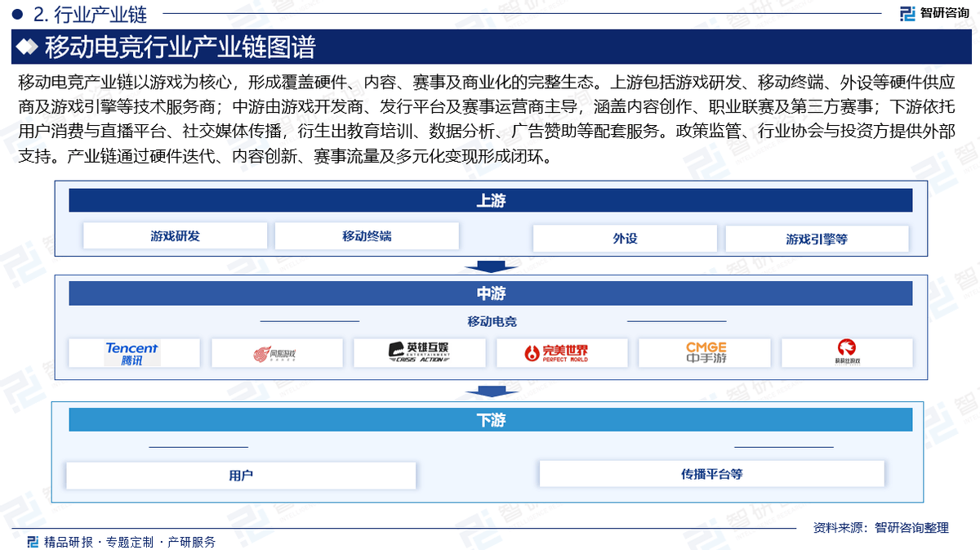Click the 移动电竞 label under 中游
The image size is (980, 550).
point(492,322)
